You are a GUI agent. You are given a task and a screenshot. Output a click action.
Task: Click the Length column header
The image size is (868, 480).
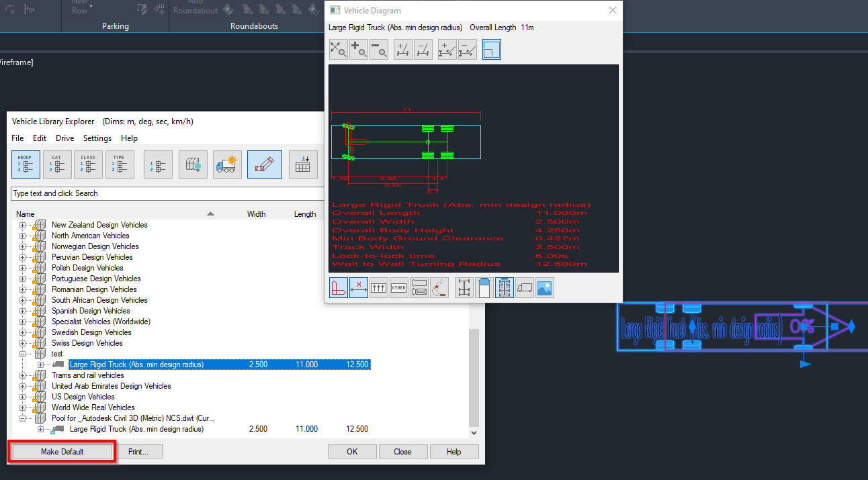click(x=305, y=214)
